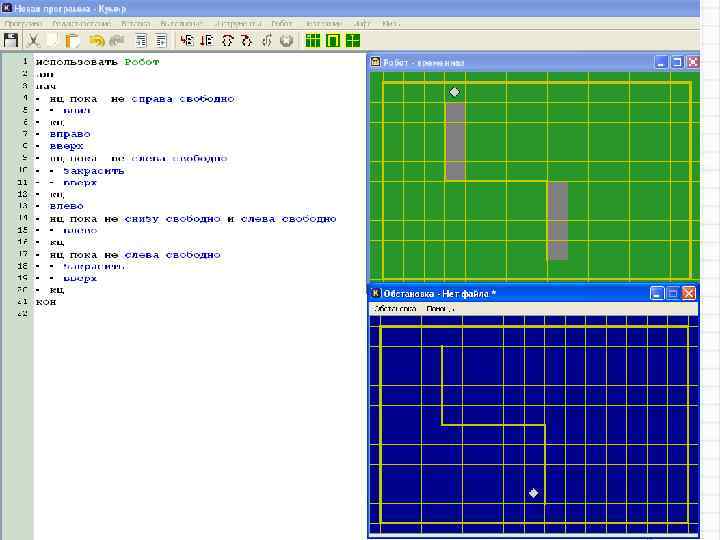
Task: Click the Paste clipboard icon
Action: [x=73, y=40]
